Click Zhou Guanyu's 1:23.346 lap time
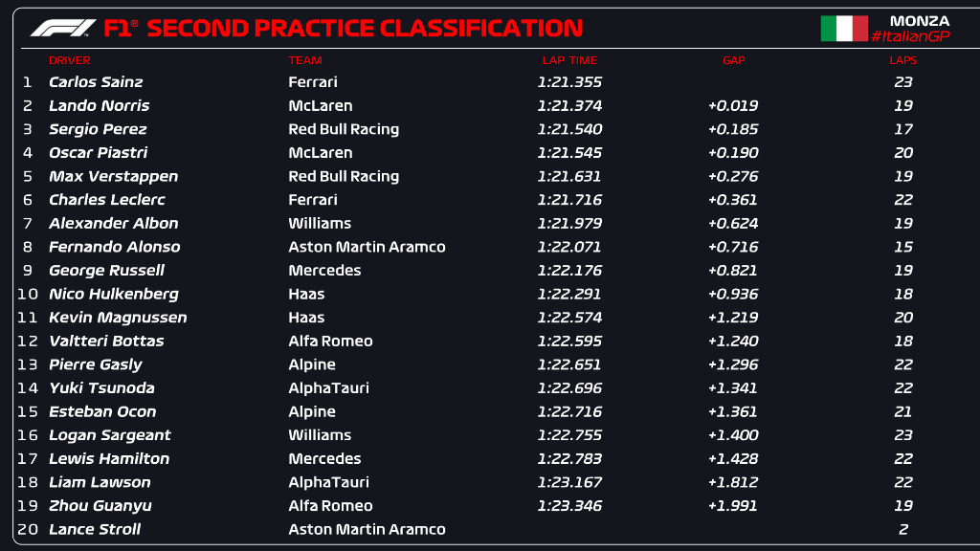This screenshot has width=980, height=551. pos(569,505)
